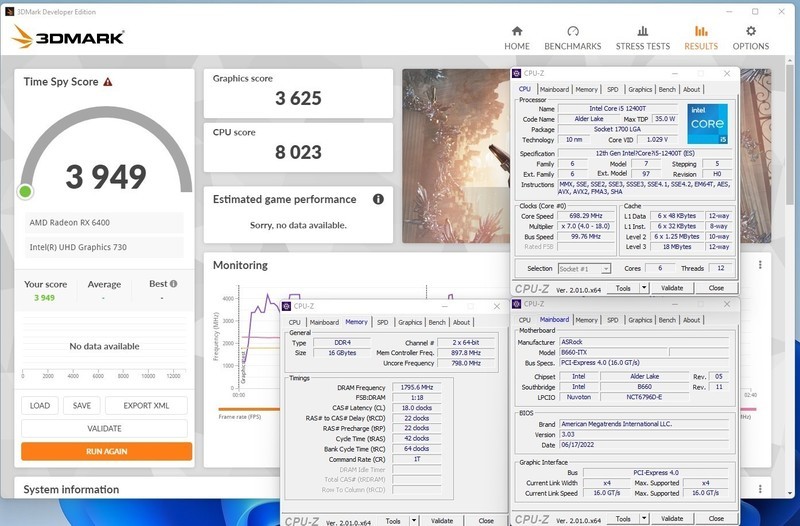Open the Graphics tab in the top CPU-Z window
The image size is (800, 526).
(640, 89)
